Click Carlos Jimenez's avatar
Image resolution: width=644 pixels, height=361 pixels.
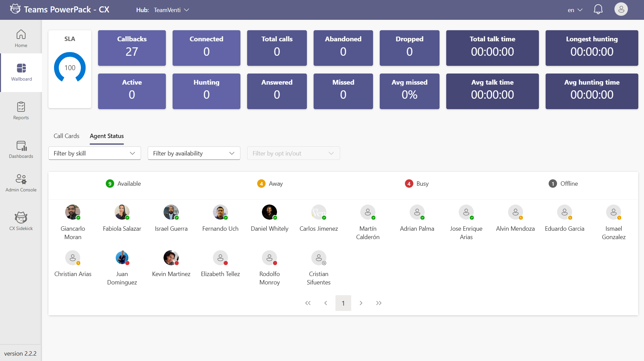coord(319,212)
